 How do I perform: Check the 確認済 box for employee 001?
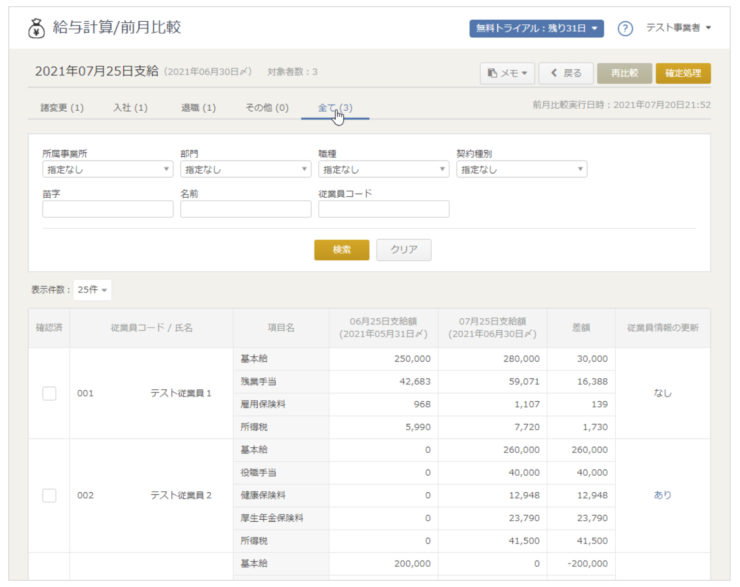[x=49, y=393]
